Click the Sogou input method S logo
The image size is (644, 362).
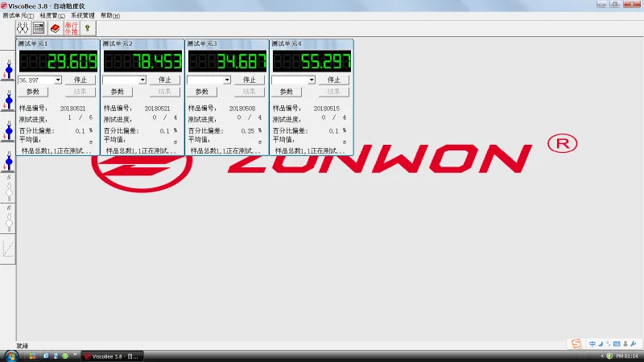point(576,343)
